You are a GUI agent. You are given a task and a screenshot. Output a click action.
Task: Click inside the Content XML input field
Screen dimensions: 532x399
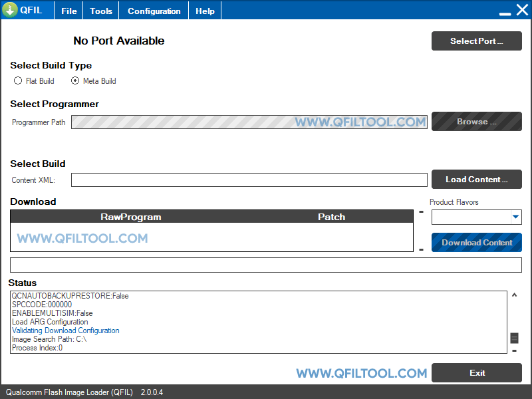(249, 180)
